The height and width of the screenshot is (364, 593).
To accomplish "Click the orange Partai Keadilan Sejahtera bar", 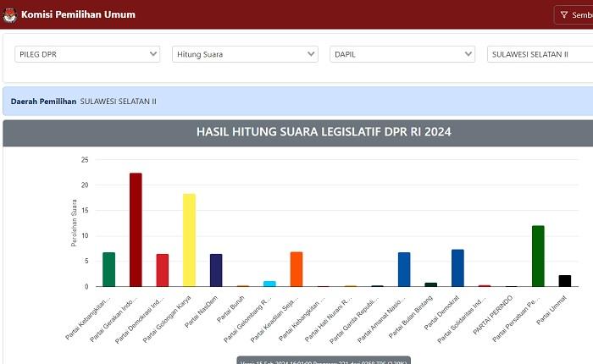I will (x=296, y=269).
